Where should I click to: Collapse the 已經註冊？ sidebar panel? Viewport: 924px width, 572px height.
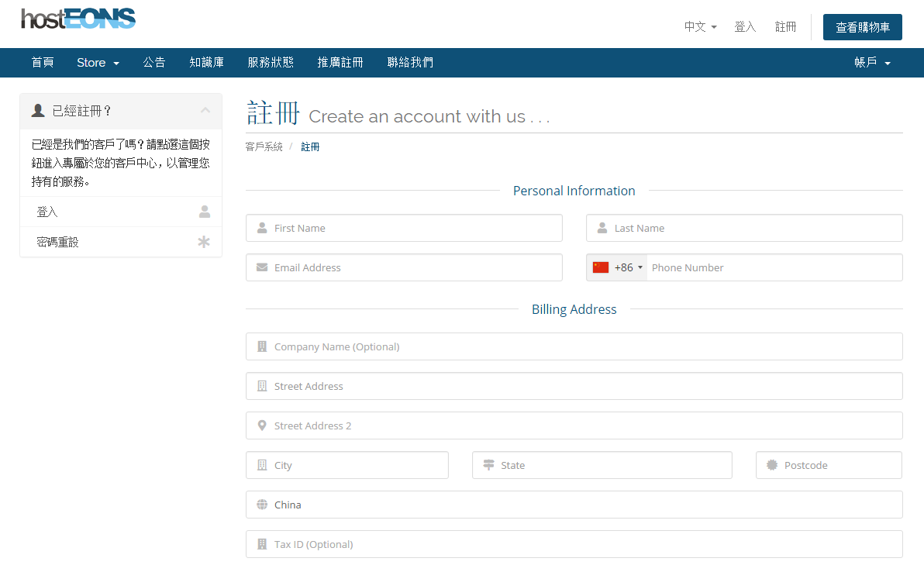[205, 110]
